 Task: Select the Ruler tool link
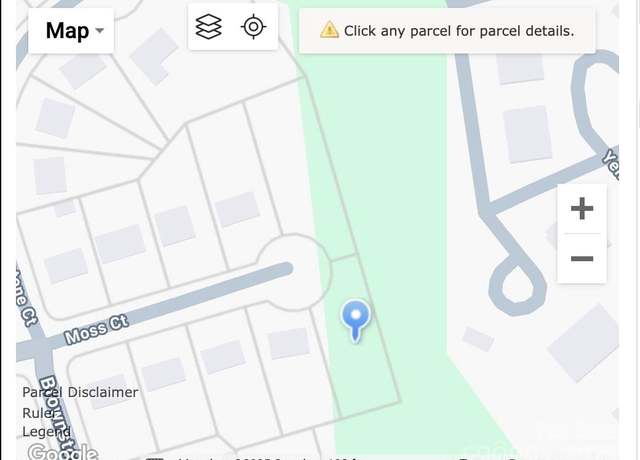39,413
